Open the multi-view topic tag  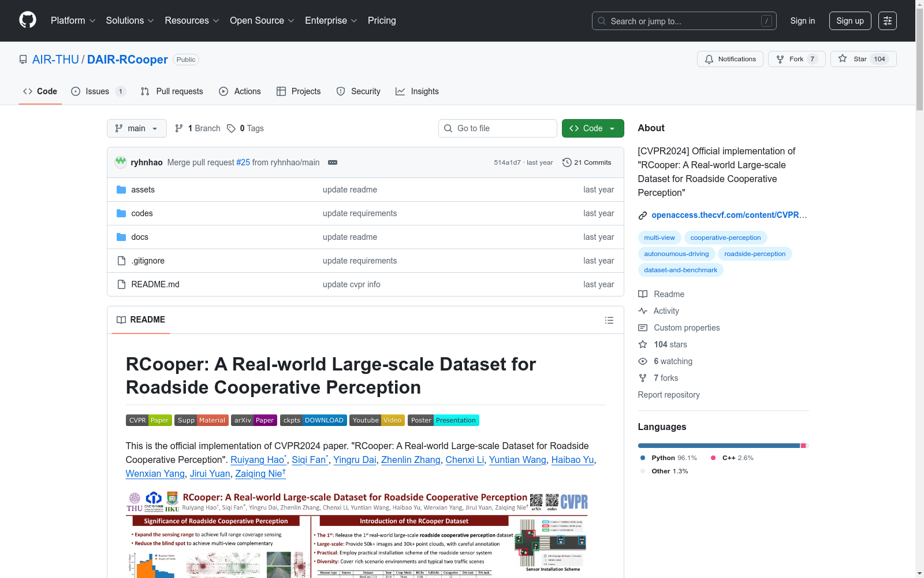[x=660, y=238]
